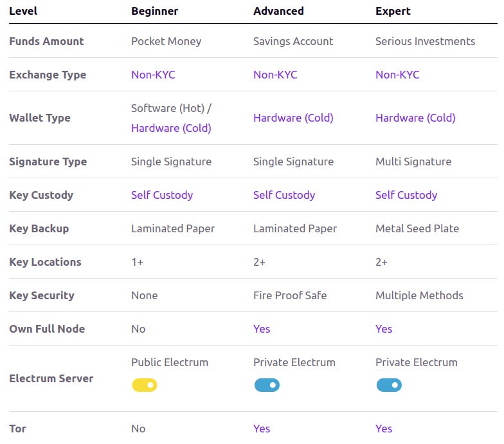Select the Advanced column header
This screenshot has width=504, height=444.
point(278,12)
